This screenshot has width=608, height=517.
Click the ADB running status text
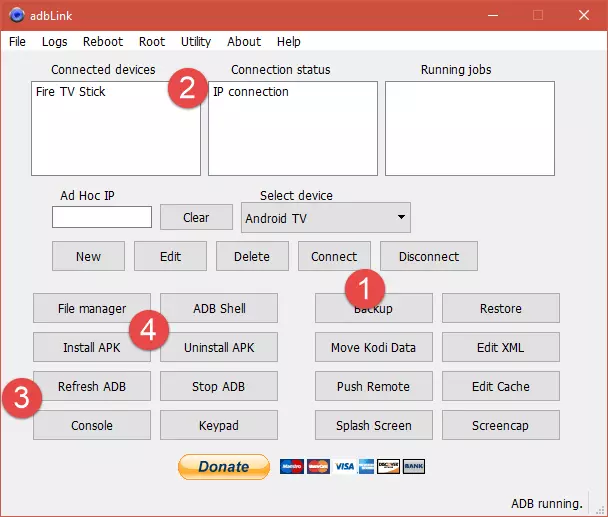547,503
